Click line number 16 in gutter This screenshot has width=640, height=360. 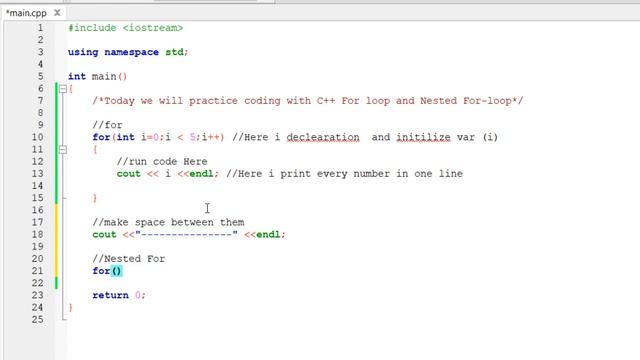coord(38,210)
